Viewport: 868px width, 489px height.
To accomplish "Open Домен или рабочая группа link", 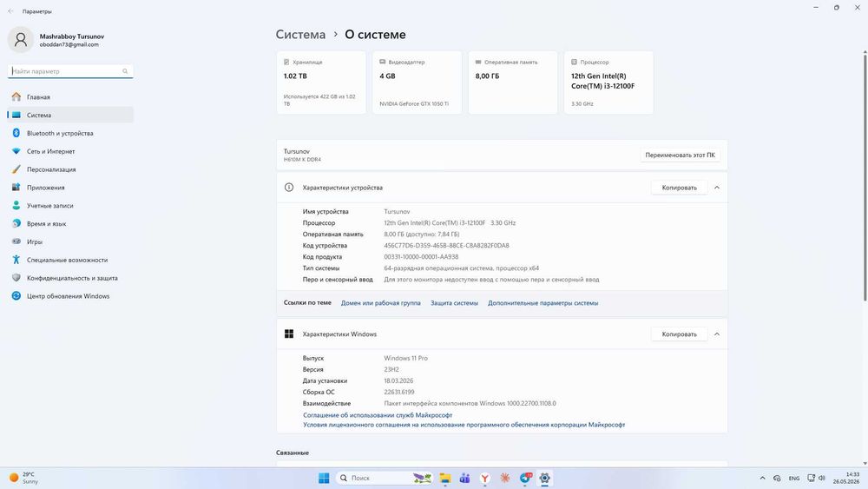I will (381, 303).
